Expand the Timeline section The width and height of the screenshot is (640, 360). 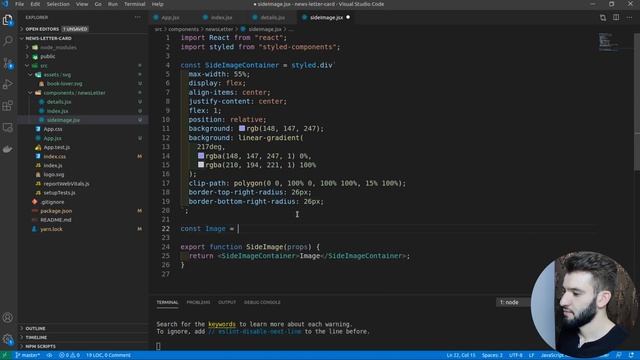[x=82, y=337]
